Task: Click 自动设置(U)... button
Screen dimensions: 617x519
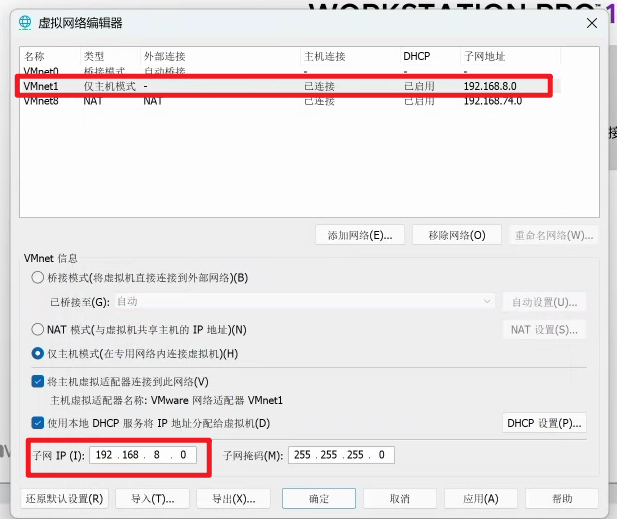Action: tap(544, 302)
